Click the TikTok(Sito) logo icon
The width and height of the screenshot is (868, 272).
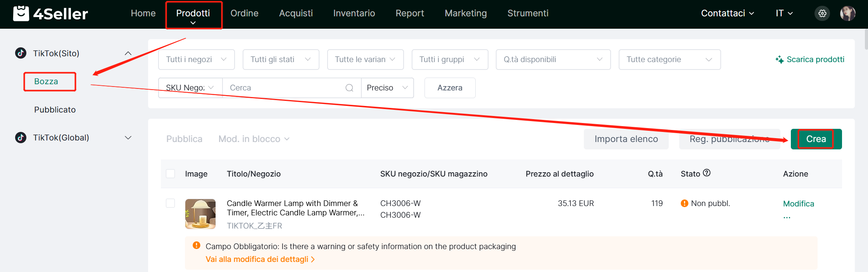pyautogui.click(x=21, y=53)
